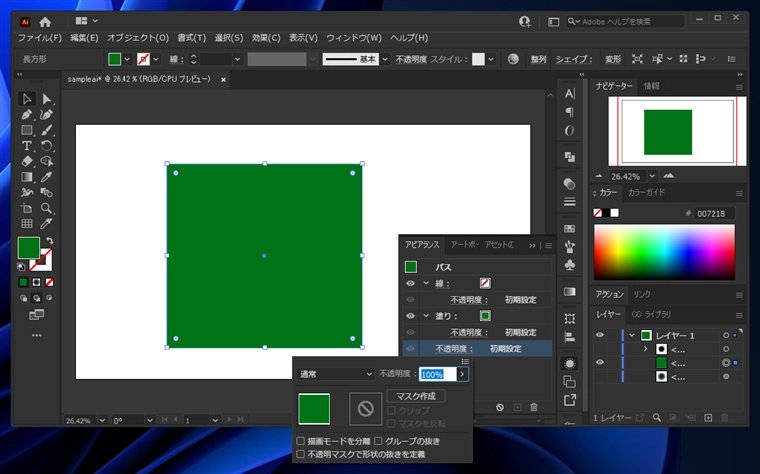Open the Layers panel menu icon
Screen dimensions: 760x474
pyautogui.click(x=739, y=315)
